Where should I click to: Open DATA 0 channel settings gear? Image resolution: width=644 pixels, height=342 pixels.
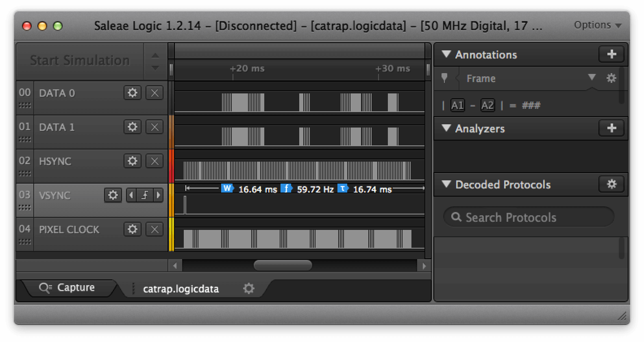coord(132,93)
